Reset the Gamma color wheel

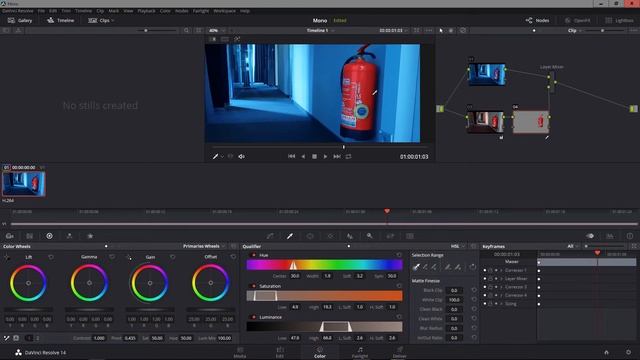[x=112, y=257]
